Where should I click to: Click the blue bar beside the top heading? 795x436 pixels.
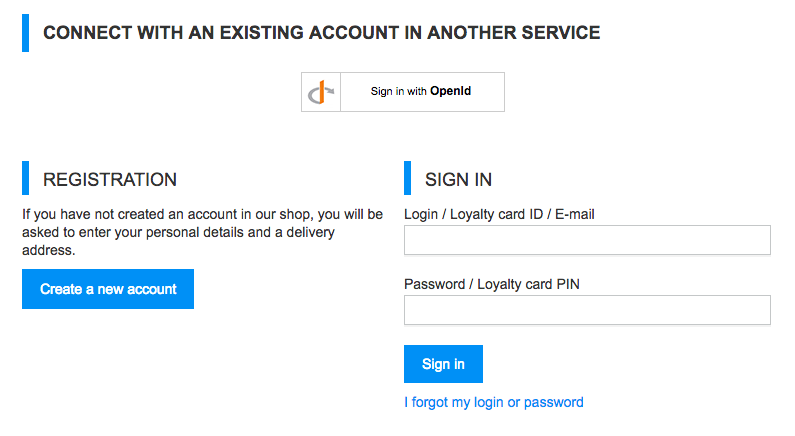[x=26, y=33]
